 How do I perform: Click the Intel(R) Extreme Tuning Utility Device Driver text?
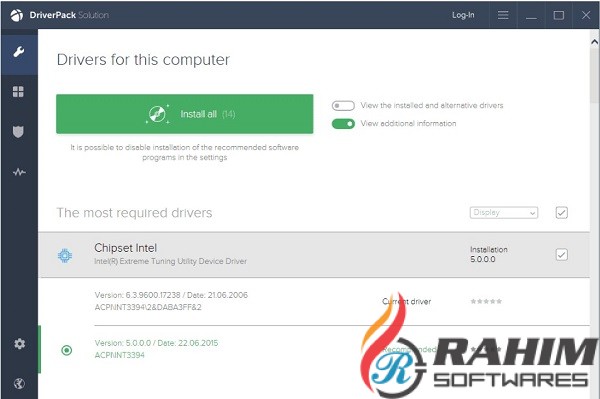point(170,261)
